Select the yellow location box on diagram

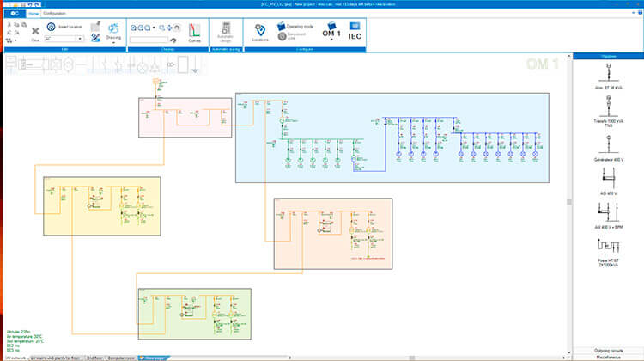point(102,206)
